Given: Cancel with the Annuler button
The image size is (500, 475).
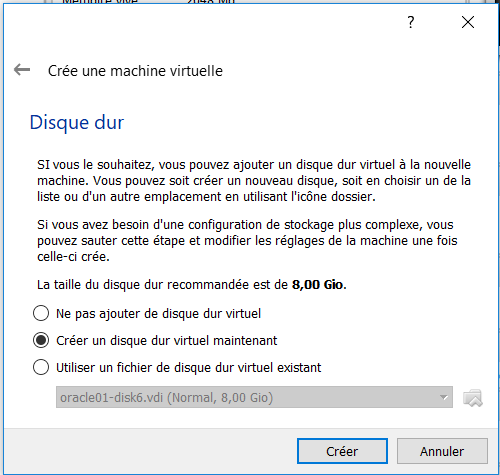Looking at the screenshot, I should point(442,451).
